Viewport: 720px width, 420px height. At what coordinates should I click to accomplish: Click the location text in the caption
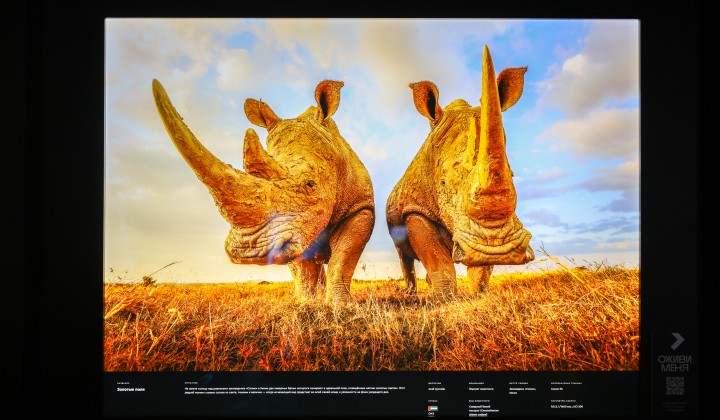pyautogui.click(x=522, y=390)
